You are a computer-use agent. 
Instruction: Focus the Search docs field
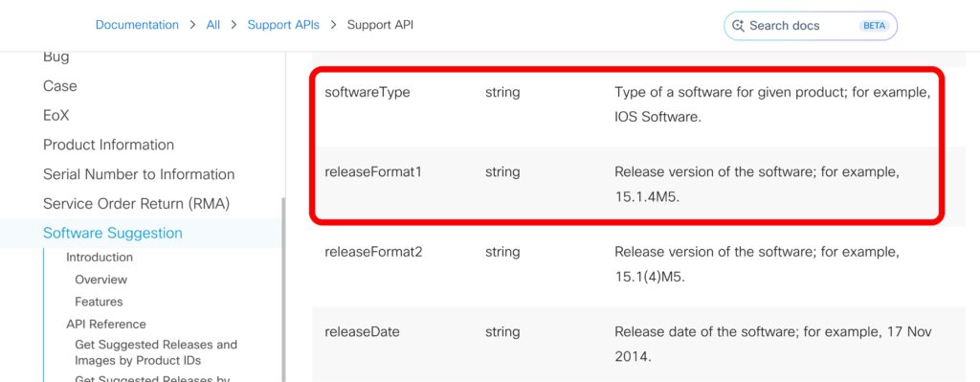810,26
